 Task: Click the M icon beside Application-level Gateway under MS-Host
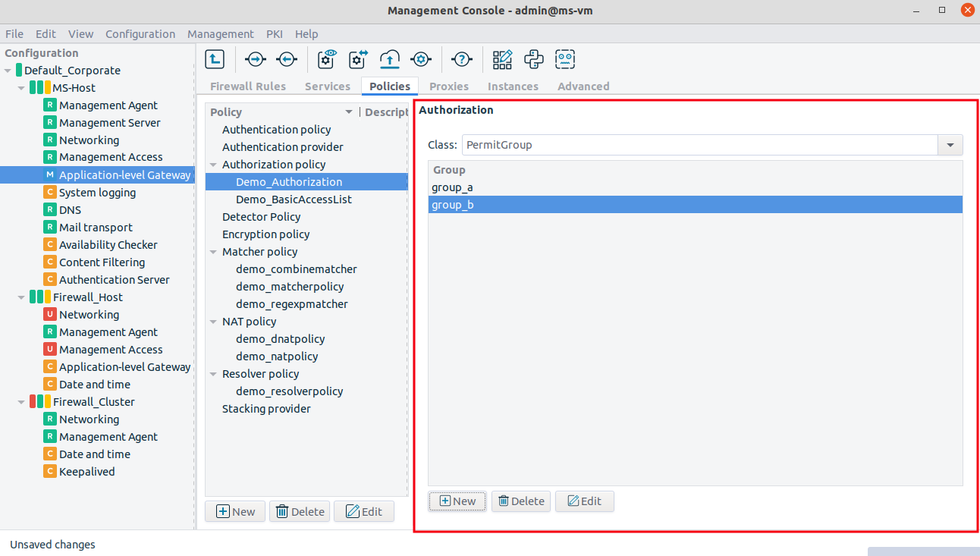[x=50, y=174]
